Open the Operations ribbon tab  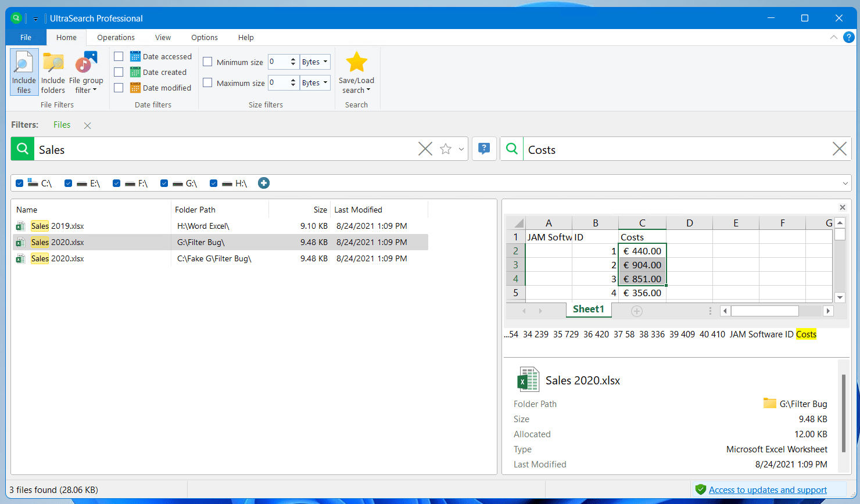tap(116, 37)
